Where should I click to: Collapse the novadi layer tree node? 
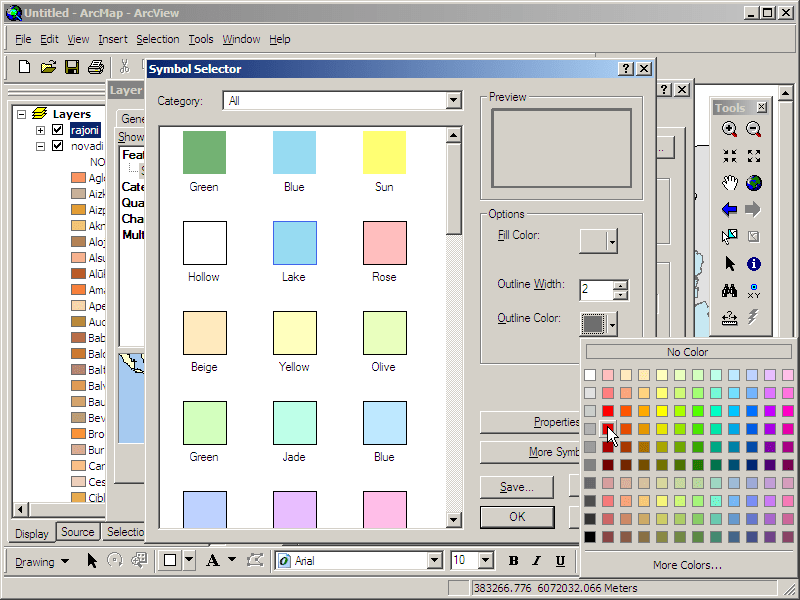40,146
